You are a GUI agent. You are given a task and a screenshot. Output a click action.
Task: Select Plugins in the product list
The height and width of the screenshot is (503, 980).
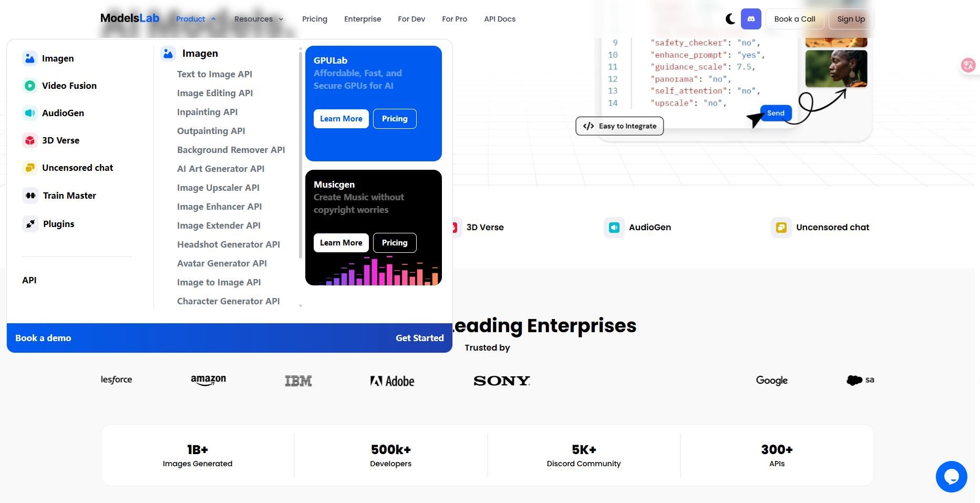coord(58,224)
